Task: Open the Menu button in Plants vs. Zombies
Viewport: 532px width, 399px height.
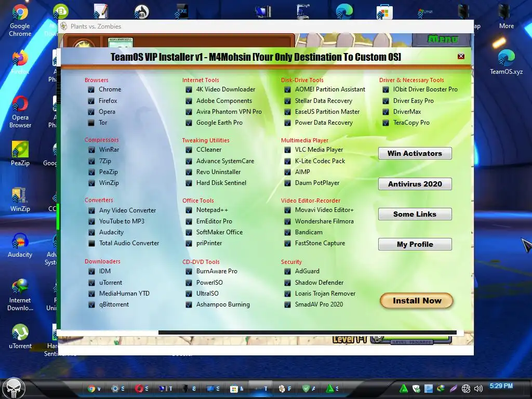Action: (x=442, y=39)
